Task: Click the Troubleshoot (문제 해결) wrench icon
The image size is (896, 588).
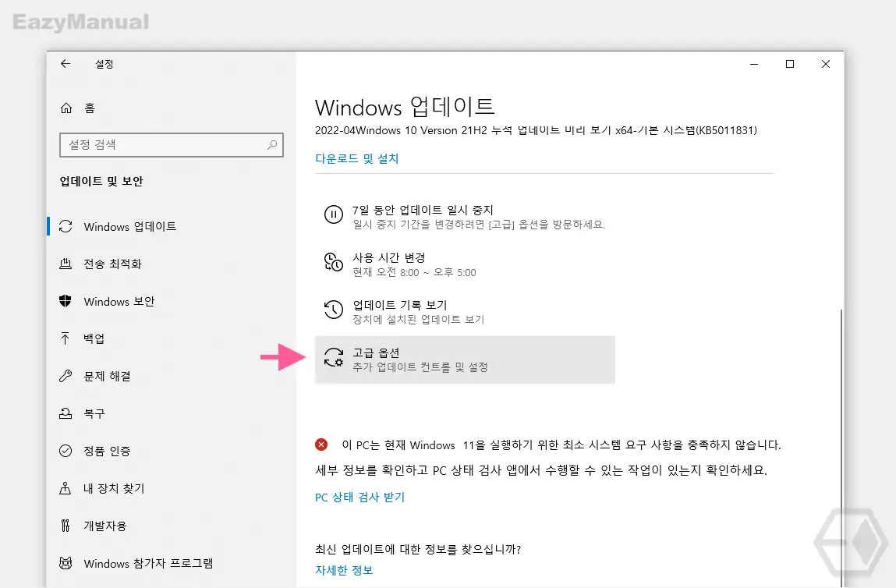Action: pos(66,376)
